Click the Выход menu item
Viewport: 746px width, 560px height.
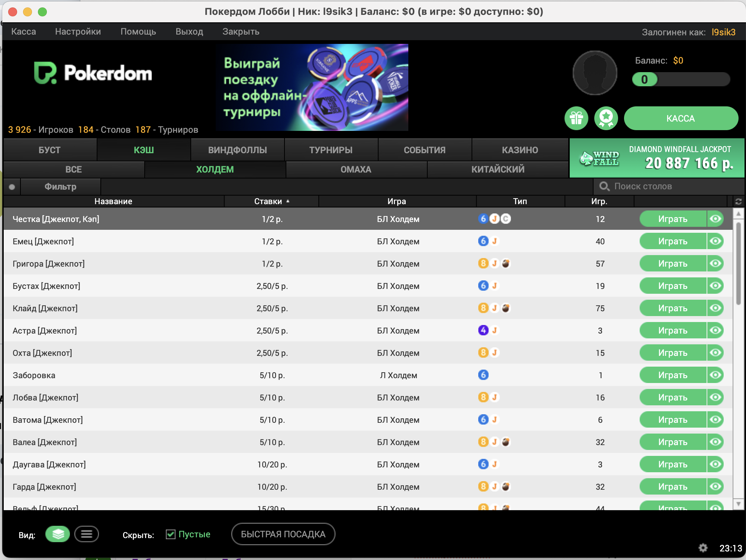(189, 32)
